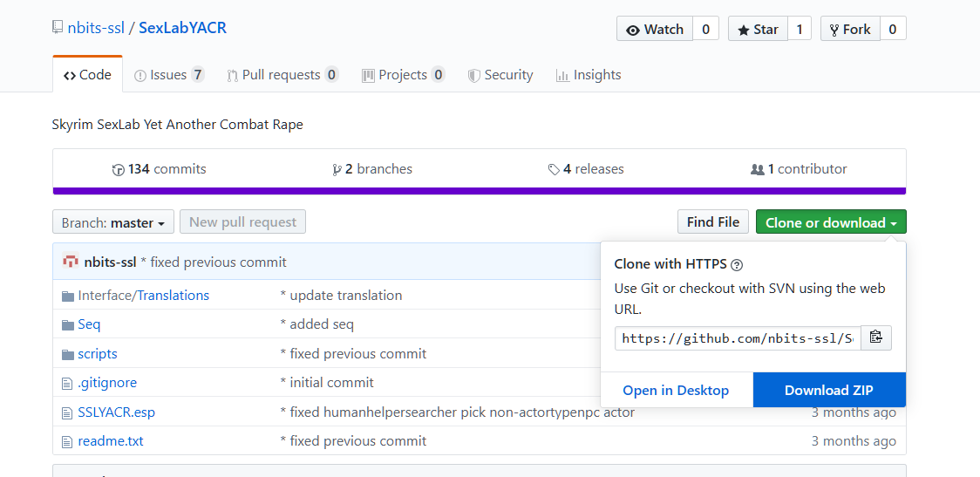Open the Branch: master dropdown

point(113,222)
